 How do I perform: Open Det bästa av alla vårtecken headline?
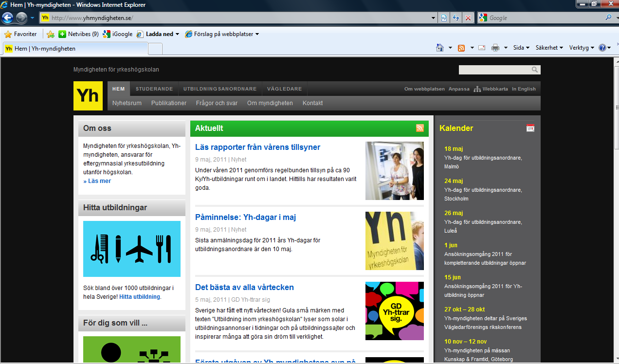(244, 287)
